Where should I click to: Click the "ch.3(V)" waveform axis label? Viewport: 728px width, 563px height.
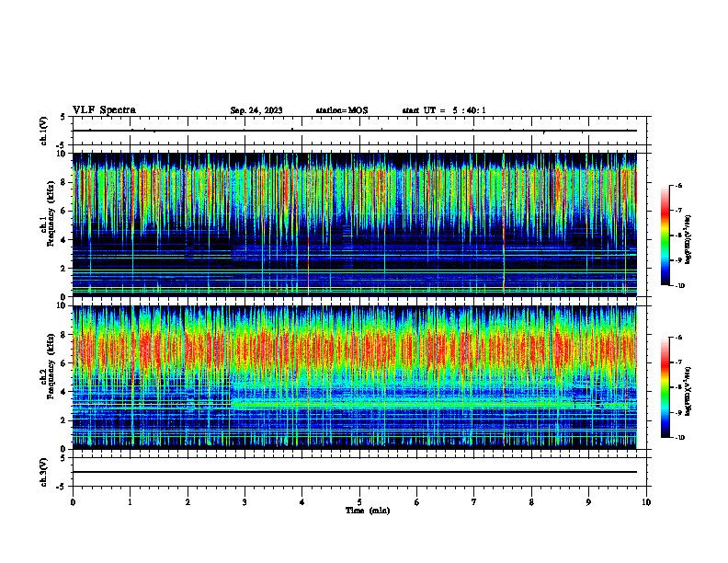[x=44, y=473]
